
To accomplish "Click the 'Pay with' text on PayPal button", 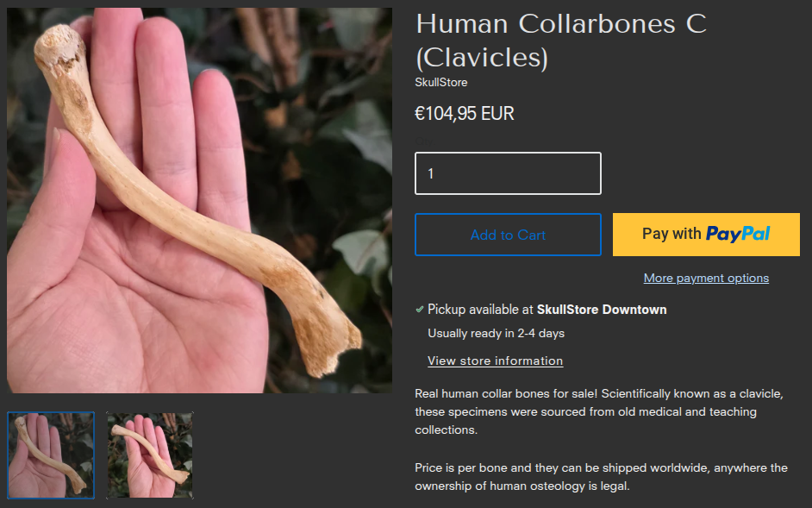I will coord(671,234).
